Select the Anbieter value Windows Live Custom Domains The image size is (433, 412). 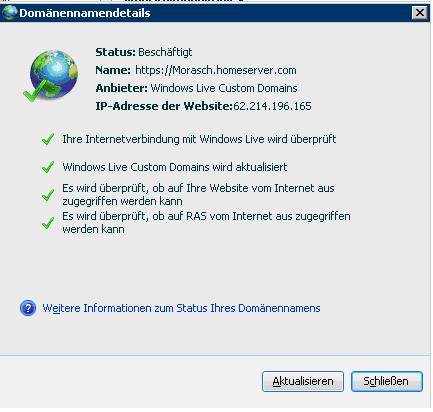coord(224,88)
